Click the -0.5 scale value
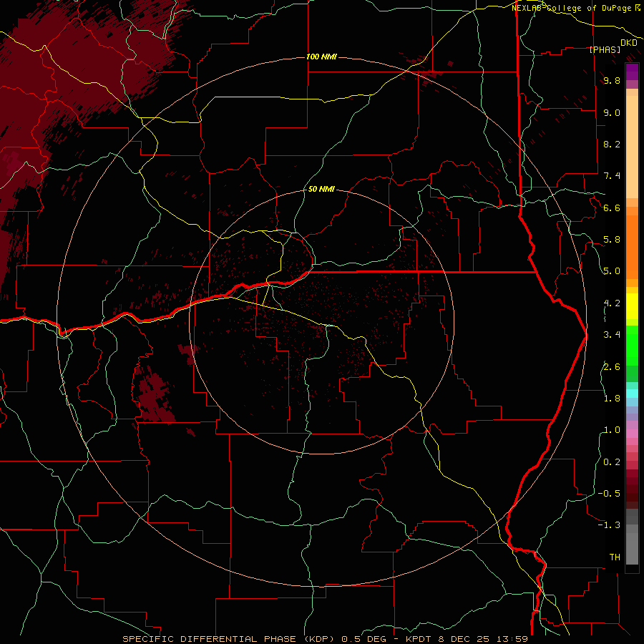This screenshot has width=644, height=644. [x=609, y=494]
